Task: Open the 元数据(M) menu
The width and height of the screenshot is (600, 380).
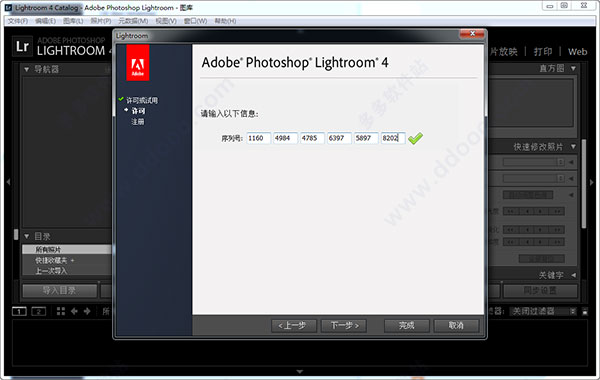Action: pyautogui.click(x=133, y=21)
